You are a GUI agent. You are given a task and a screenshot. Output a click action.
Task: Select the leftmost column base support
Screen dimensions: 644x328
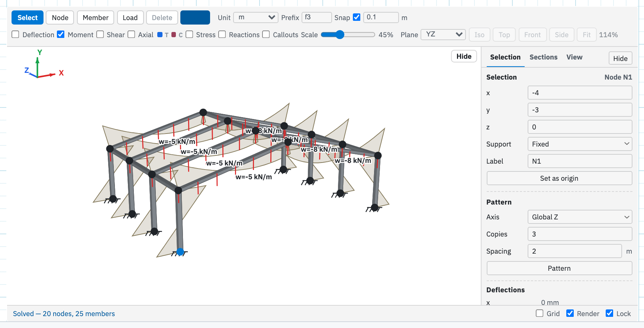[x=113, y=199]
